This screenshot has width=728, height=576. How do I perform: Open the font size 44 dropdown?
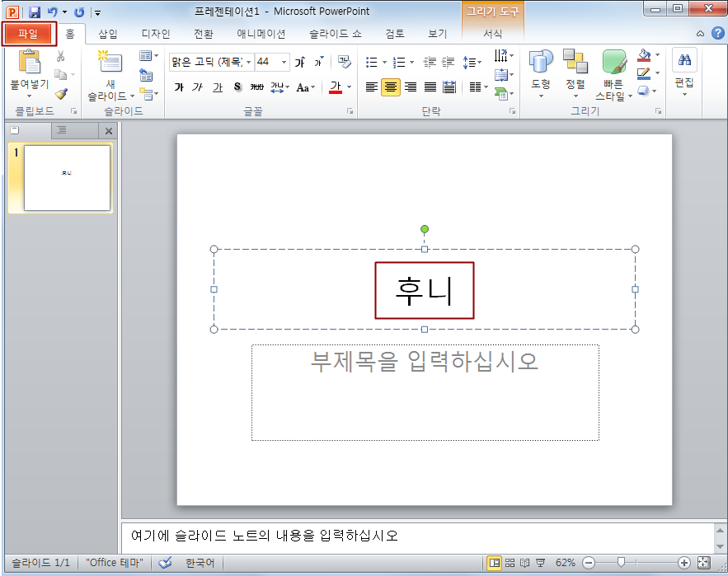pos(284,63)
